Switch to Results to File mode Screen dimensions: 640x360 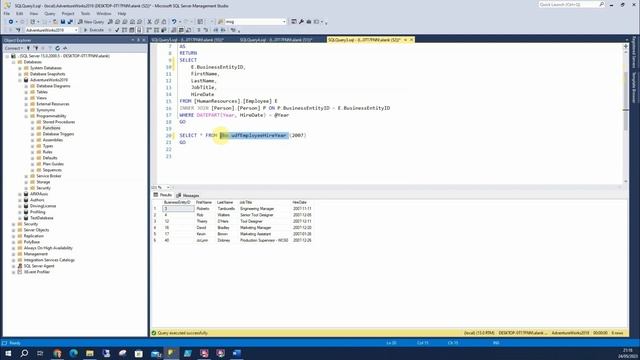189,30
